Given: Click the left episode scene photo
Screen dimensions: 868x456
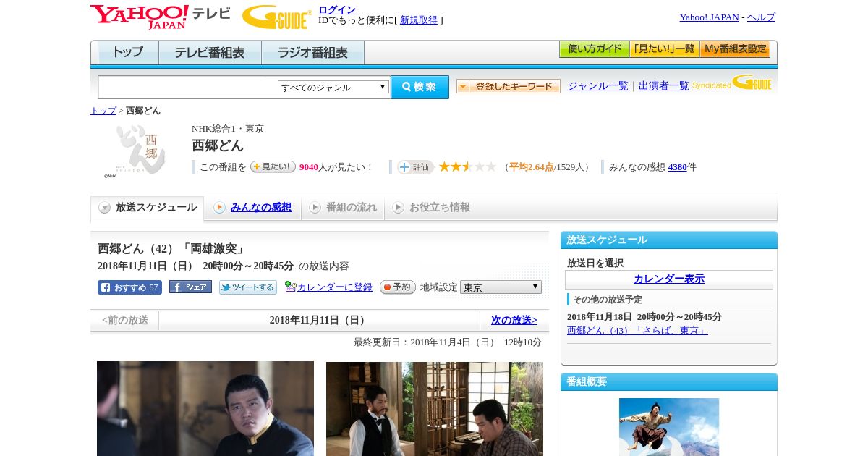Looking at the screenshot, I should [x=205, y=409].
